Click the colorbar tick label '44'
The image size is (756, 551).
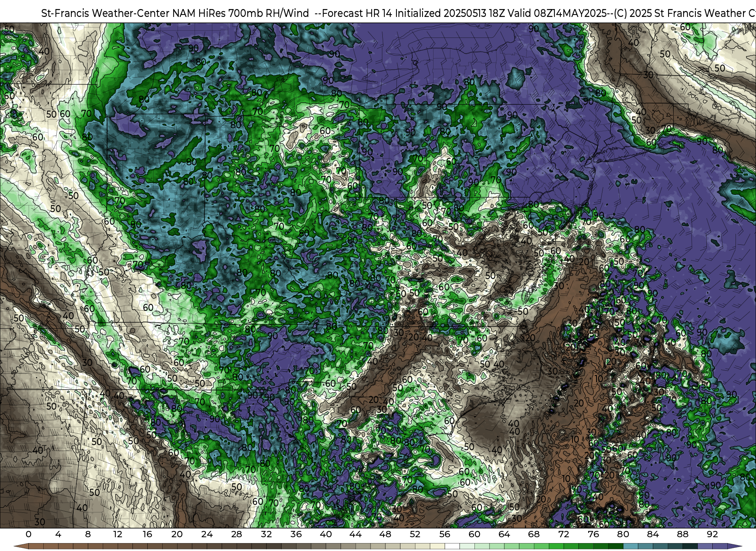click(356, 534)
